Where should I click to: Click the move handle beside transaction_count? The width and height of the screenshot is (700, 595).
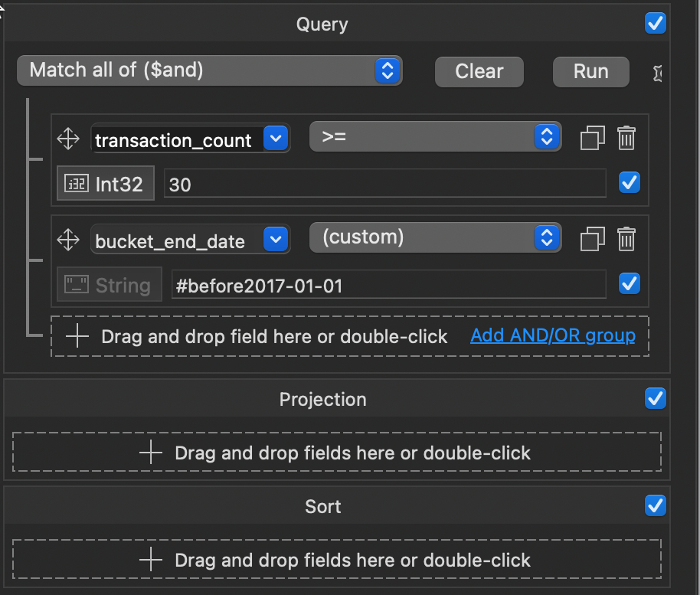[x=68, y=139]
